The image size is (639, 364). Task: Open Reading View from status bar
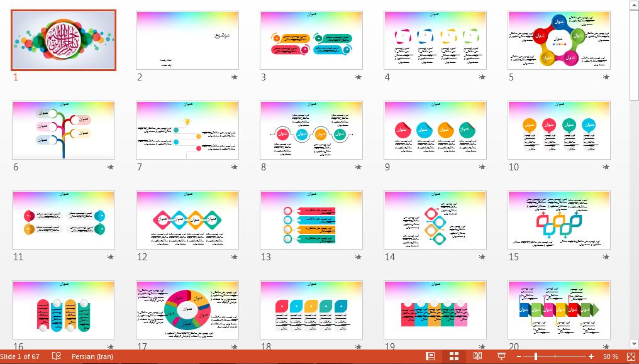click(x=478, y=356)
